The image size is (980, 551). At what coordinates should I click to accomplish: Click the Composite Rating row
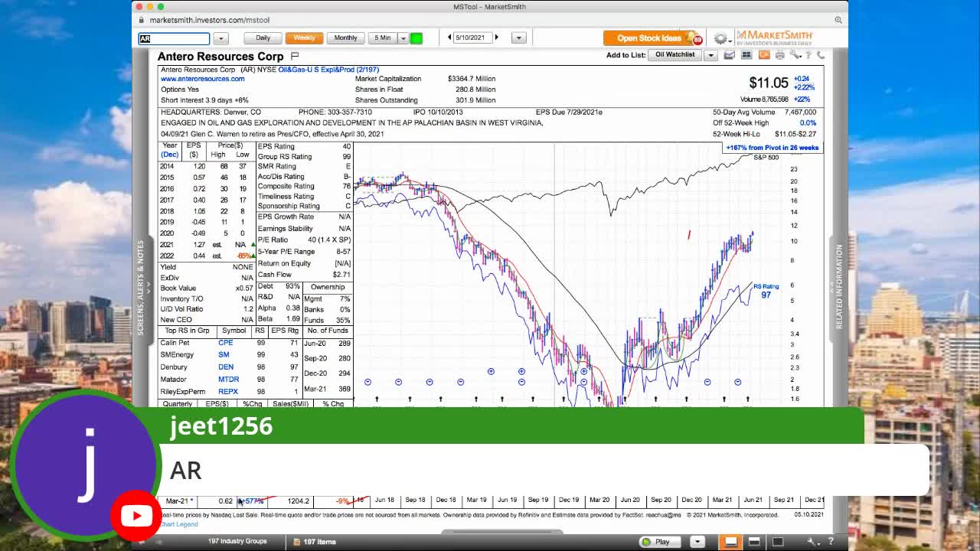[x=304, y=186]
